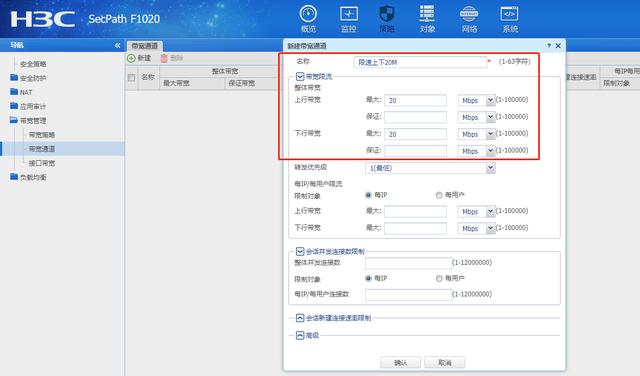Viewport: 640px width, 376px height.
Task: Click the 限制对象 column header in table
Action: pyautogui.click(x=616, y=83)
